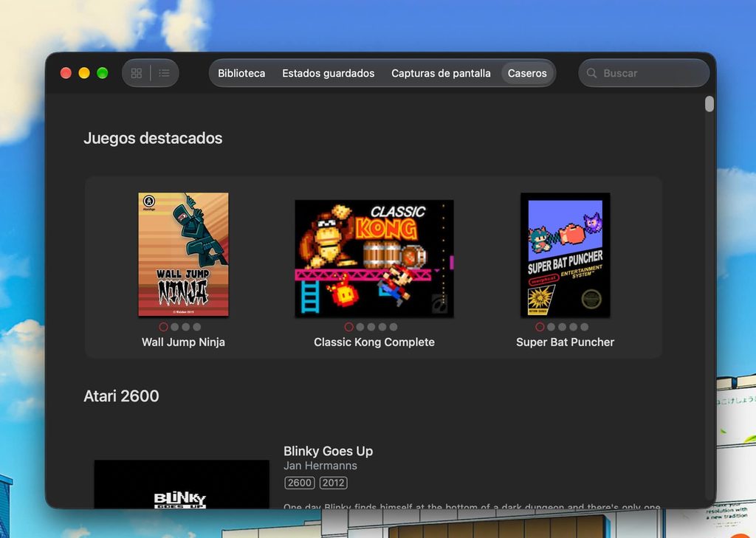756x538 pixels.
Task: Open Super Bat Puncher box art
Action: (x=565, y=255)
